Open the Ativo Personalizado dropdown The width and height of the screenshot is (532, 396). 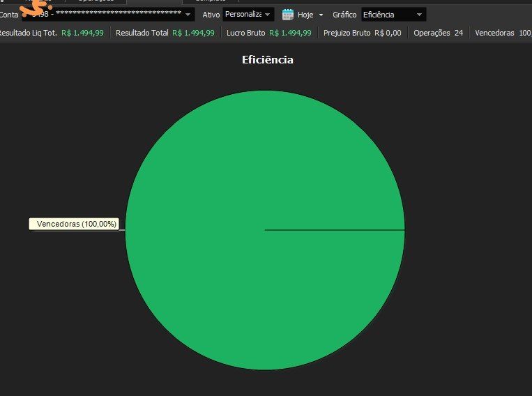tap(248, 15)
